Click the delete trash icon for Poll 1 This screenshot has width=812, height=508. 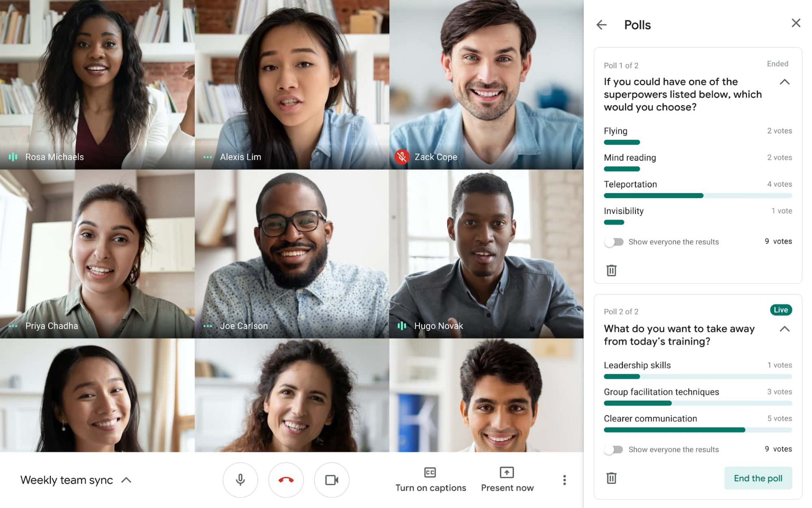pyautogui.click(x=611, y=270)
